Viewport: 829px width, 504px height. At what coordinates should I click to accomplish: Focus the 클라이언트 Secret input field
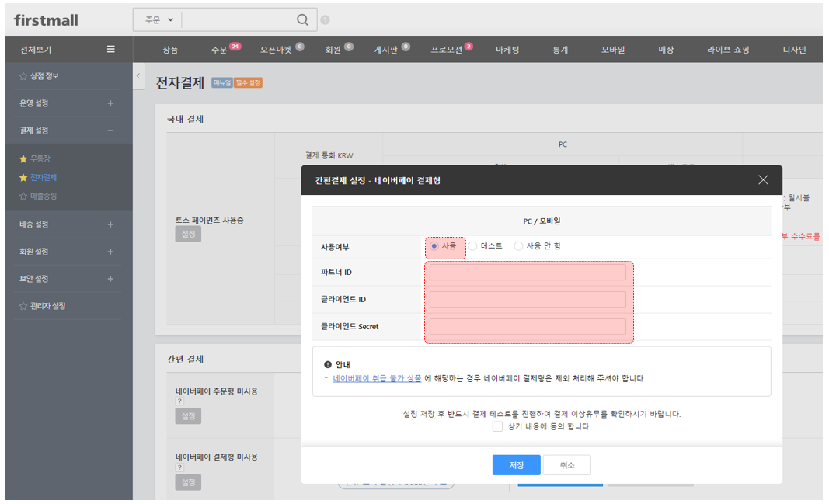tap(528, 326)
